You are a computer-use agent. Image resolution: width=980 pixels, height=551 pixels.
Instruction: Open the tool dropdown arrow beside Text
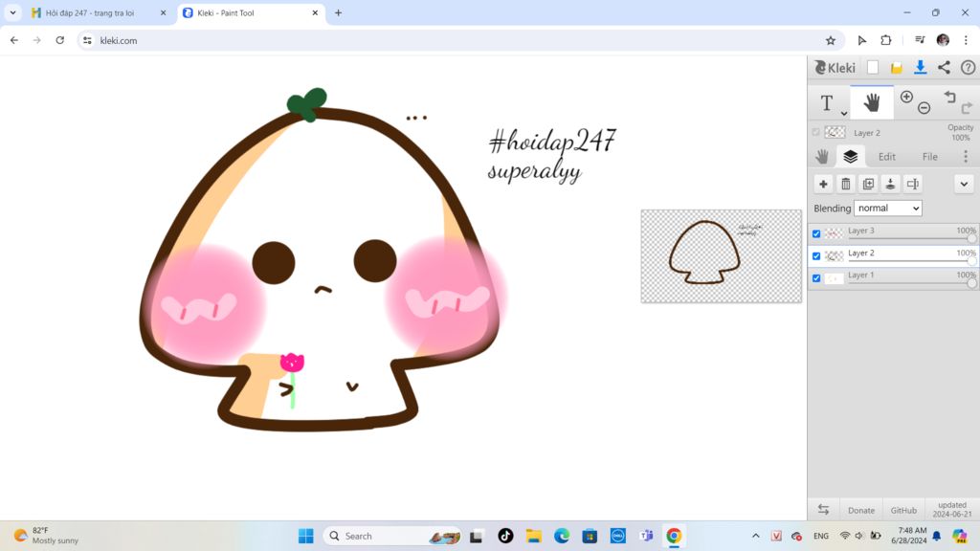844,113
